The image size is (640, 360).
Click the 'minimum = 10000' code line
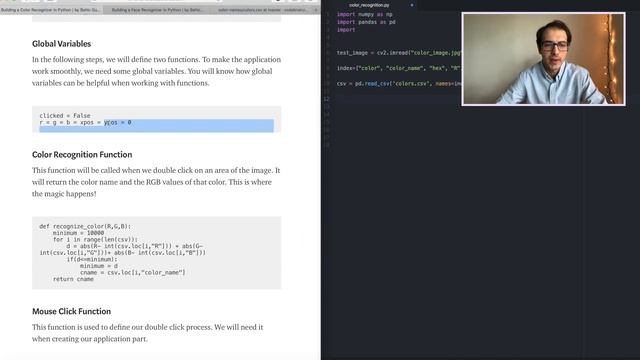(x=78, y=233)
